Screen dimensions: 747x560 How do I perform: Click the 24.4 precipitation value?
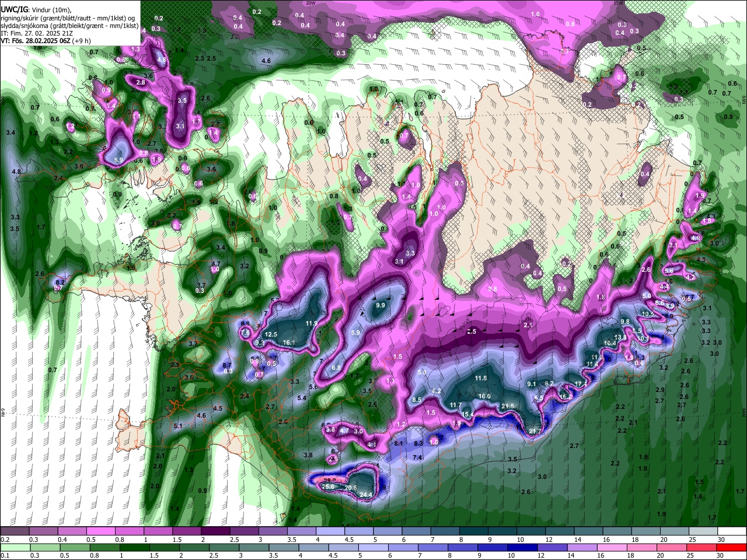[366, 495]
